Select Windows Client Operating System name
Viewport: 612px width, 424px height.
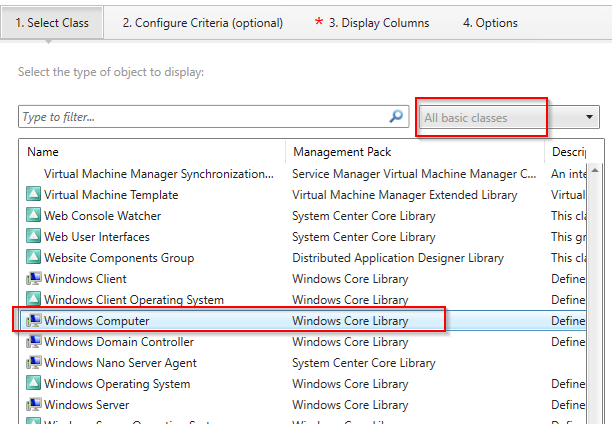click(x=134, y=300)
